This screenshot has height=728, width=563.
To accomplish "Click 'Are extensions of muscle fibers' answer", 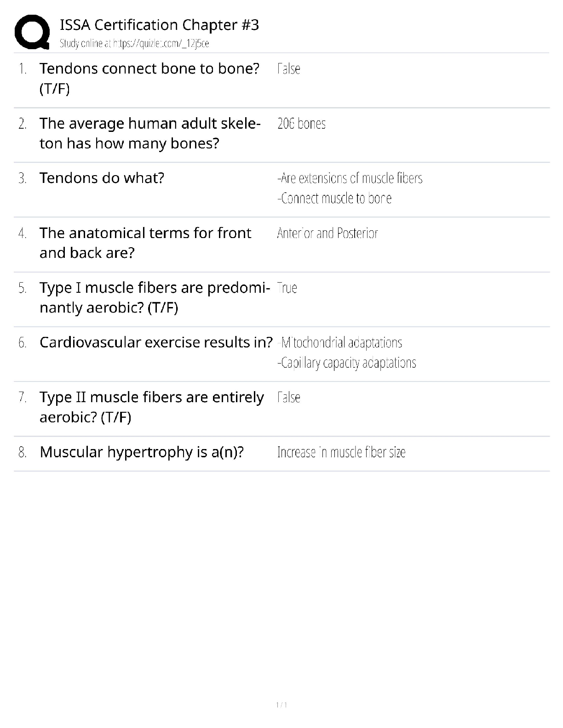I will tap(350, 178).
